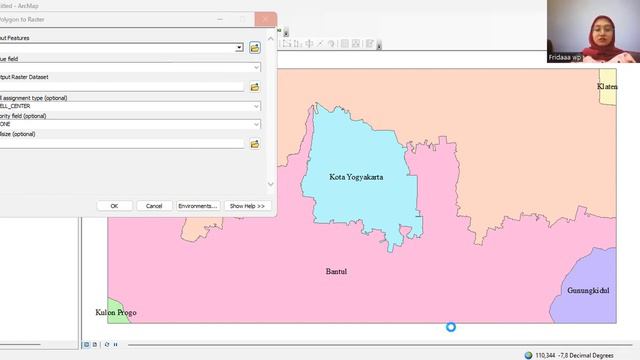The image size is (640, 360).
Task: Click the table of contents horizontal scrollbar
Action: pos(20,345)
